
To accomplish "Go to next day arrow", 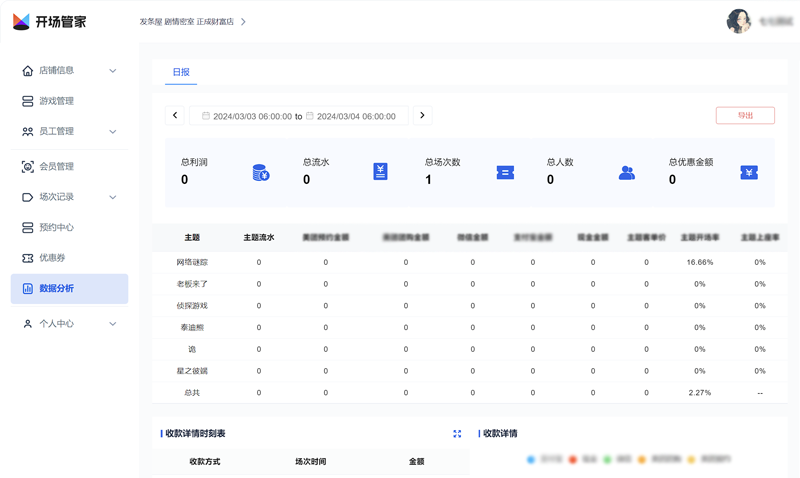I will tap(422, 115).
